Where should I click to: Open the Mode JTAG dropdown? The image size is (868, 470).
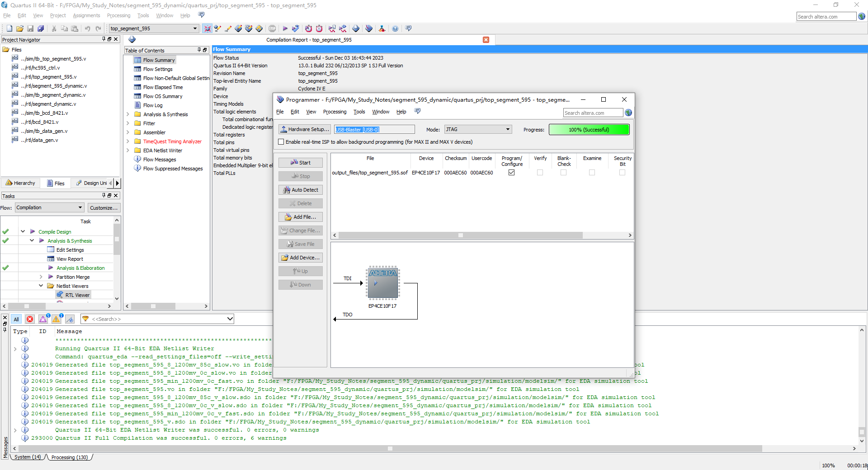click(508, 129)
